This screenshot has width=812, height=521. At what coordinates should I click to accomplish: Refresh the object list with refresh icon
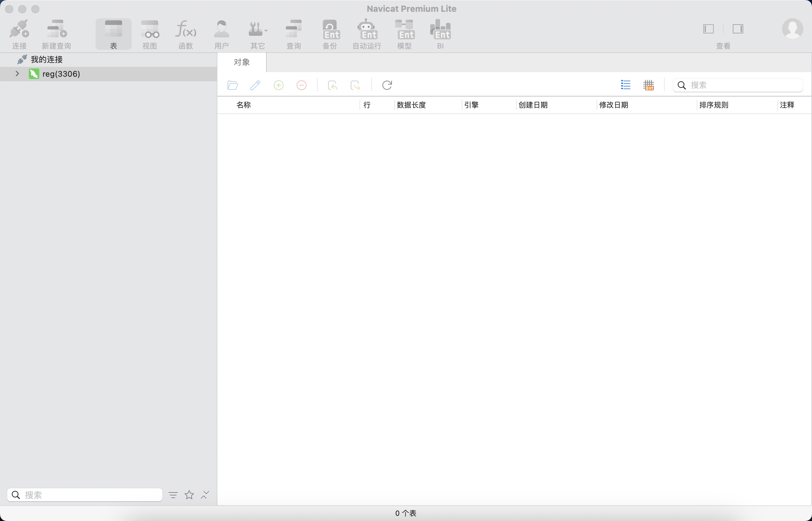(x=387, y=85)
